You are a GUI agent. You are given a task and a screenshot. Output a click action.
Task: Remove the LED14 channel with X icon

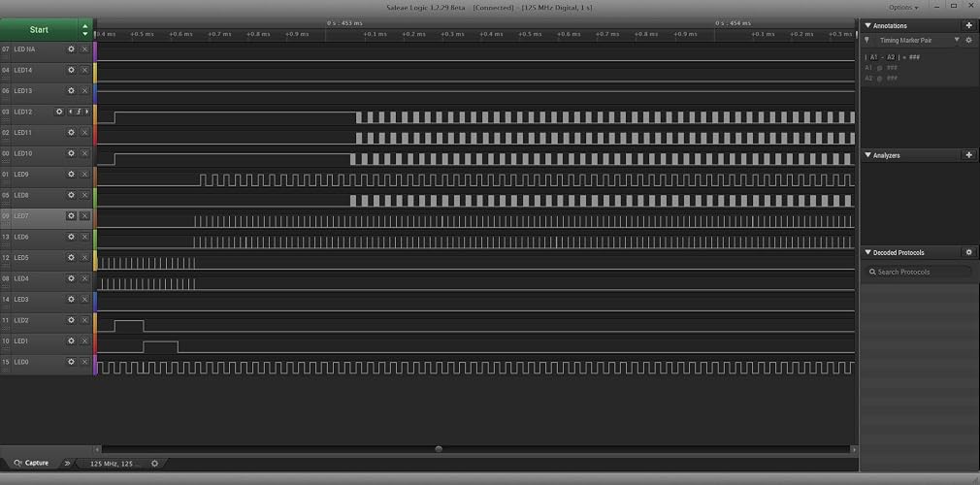click(x=84, y=70)
